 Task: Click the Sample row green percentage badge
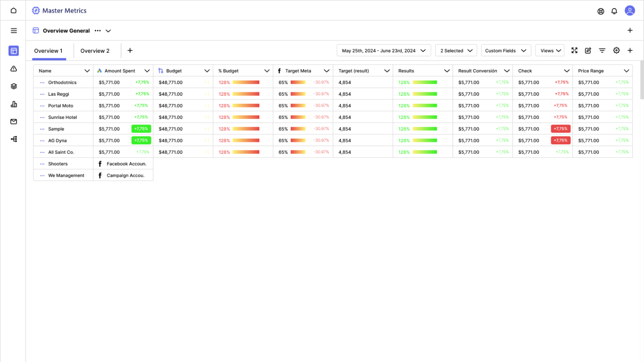[x=141, y=129]
